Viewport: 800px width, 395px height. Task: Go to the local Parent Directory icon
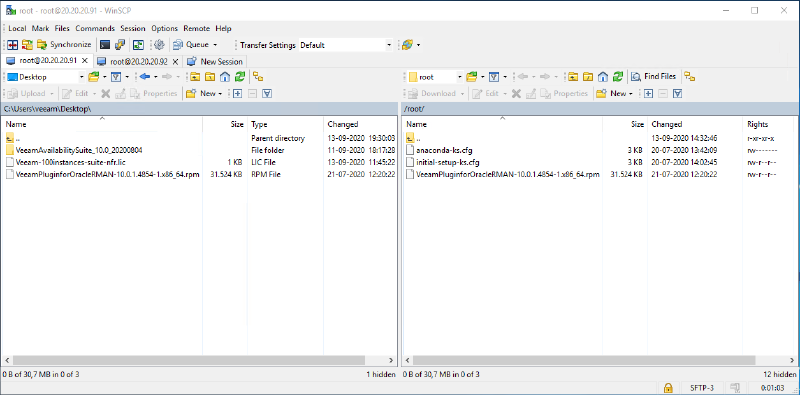pos(194,77)
